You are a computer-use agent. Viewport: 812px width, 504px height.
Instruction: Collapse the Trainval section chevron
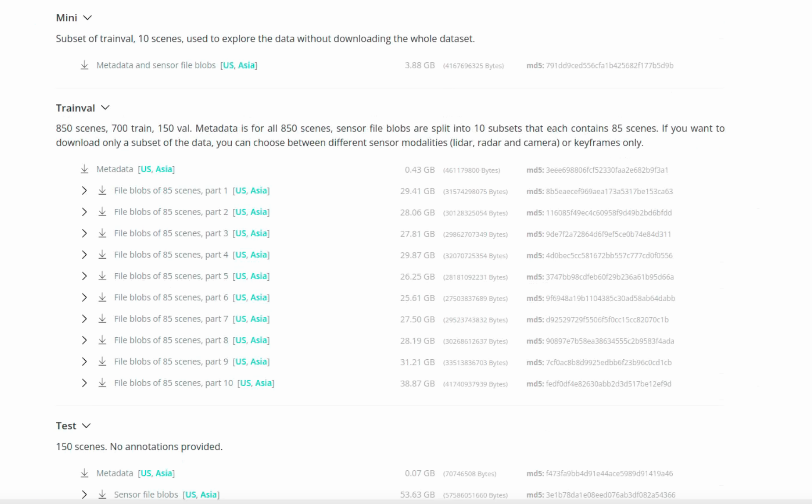[x=105, y=108]
